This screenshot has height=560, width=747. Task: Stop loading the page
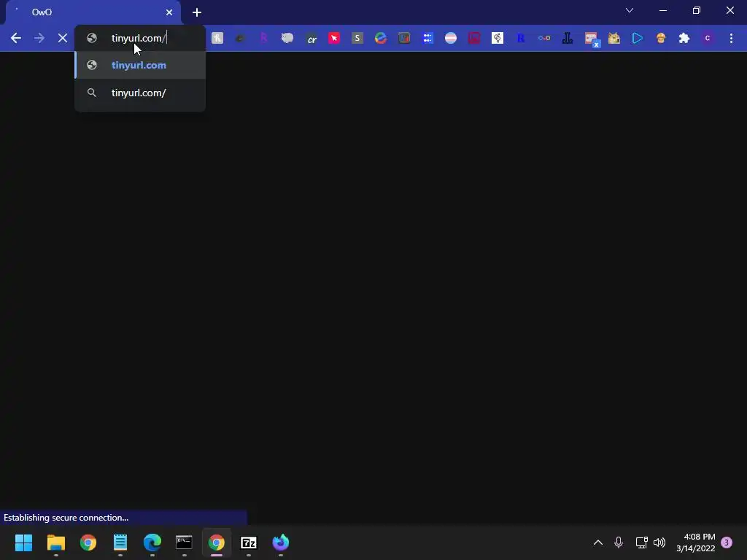click(x=63, y=38)
